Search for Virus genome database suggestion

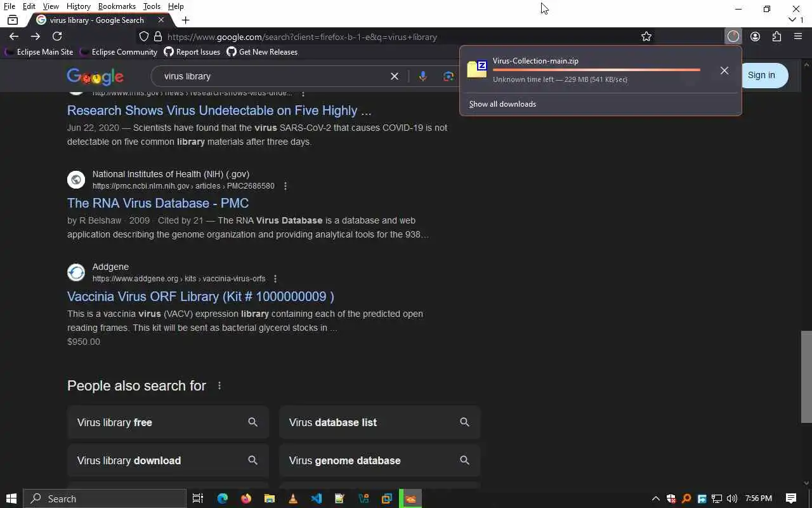pos(380,460)
